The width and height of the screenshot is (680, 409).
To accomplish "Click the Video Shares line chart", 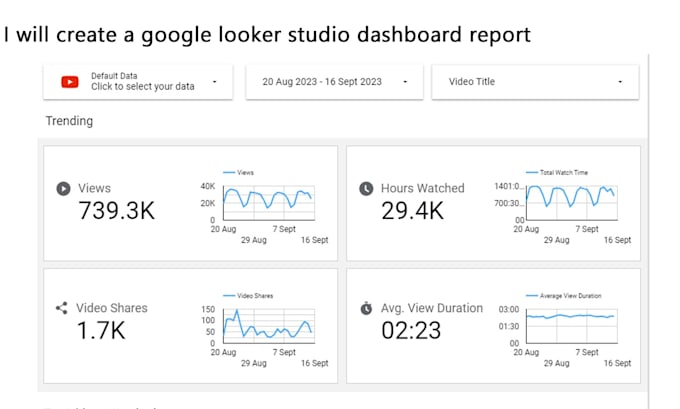I will [269, 326].
